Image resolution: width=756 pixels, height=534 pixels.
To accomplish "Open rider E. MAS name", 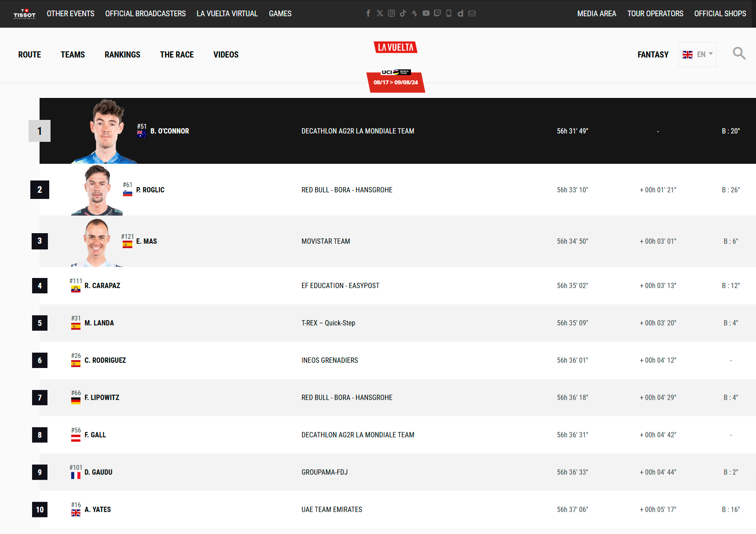I will tap(146, 241).
